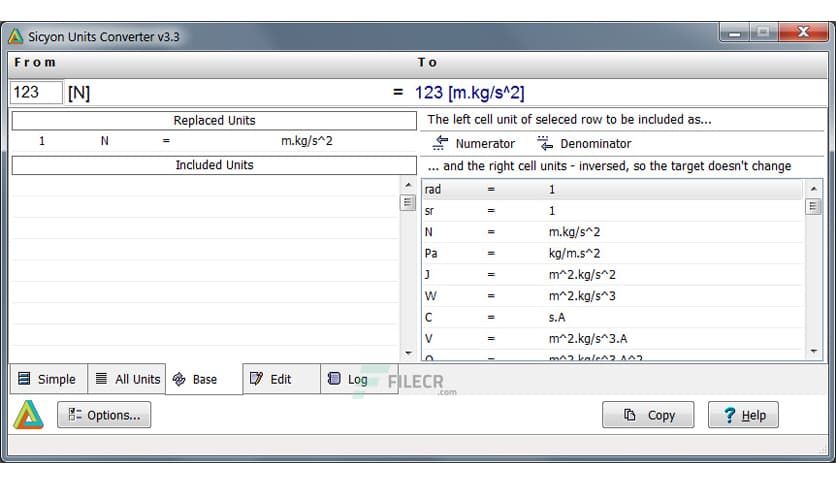Switch to the All Units tab
This screenshot has width=836, height=484.
127,379
